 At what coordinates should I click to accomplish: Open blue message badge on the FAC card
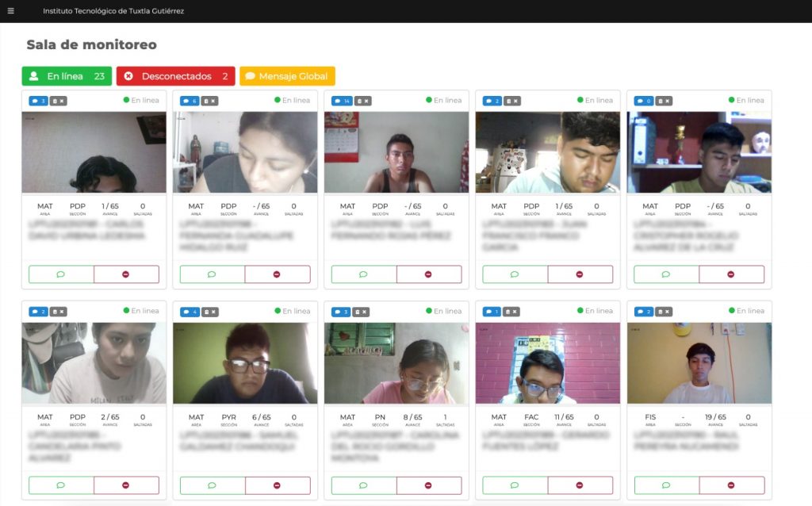click(492, 312)
